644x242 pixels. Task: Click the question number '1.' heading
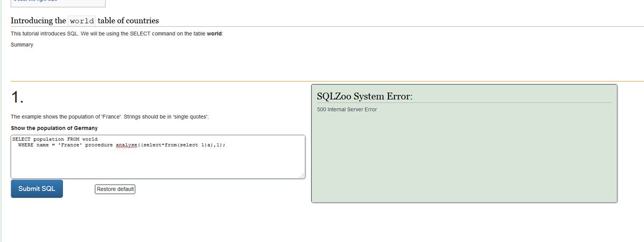[x=18, y=98]
